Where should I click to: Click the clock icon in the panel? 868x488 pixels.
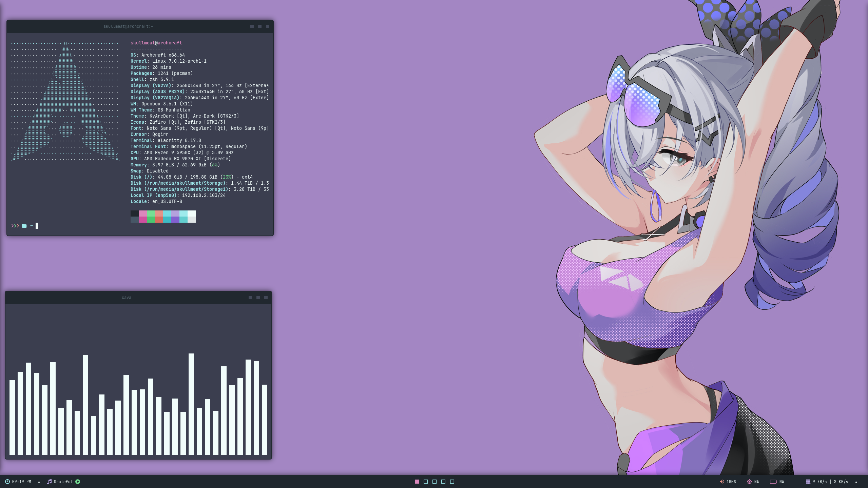click(x=7, y=482)
